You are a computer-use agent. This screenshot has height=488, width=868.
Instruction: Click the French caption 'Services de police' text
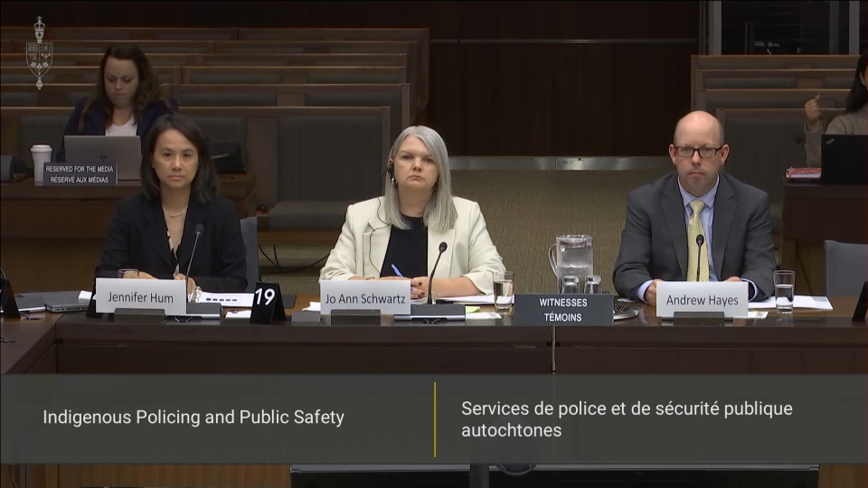click(x=627, y=418)
